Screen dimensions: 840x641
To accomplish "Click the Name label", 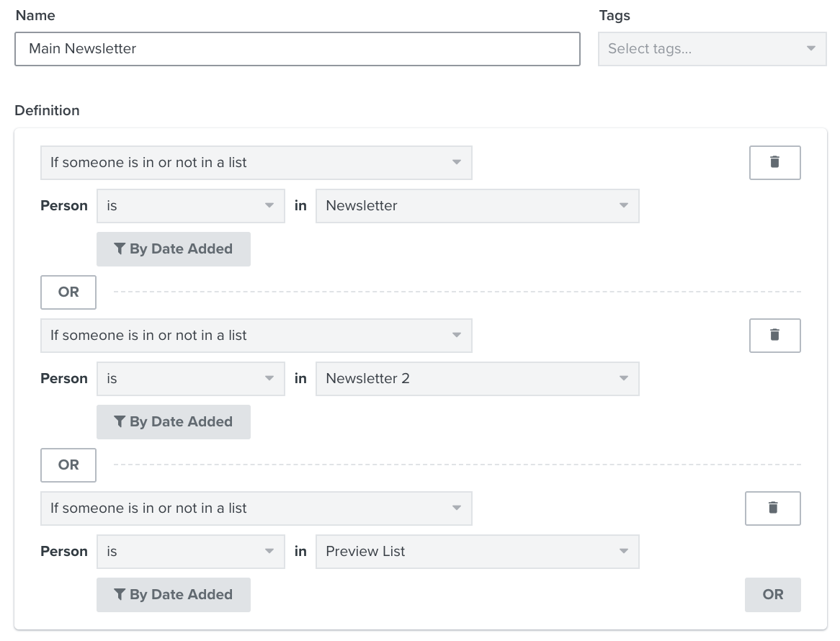I will (x=35, y=15).
